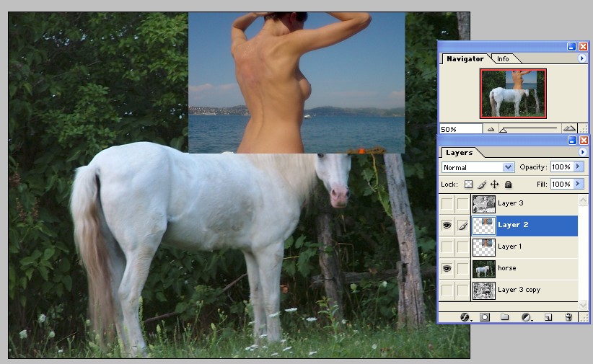Toggle Lock transparent pixels
The width and height of the screenshot is (593, 364).
coord(469,184)
